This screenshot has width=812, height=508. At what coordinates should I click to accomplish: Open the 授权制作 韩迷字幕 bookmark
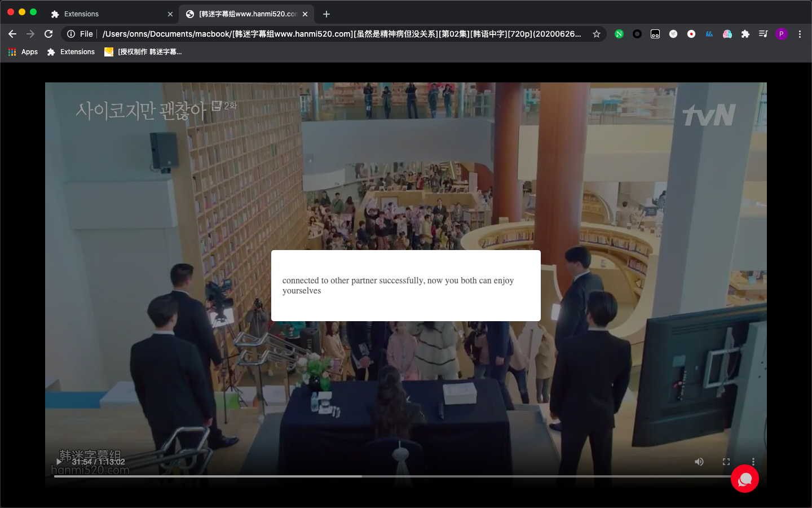click(x=143, y=52)
